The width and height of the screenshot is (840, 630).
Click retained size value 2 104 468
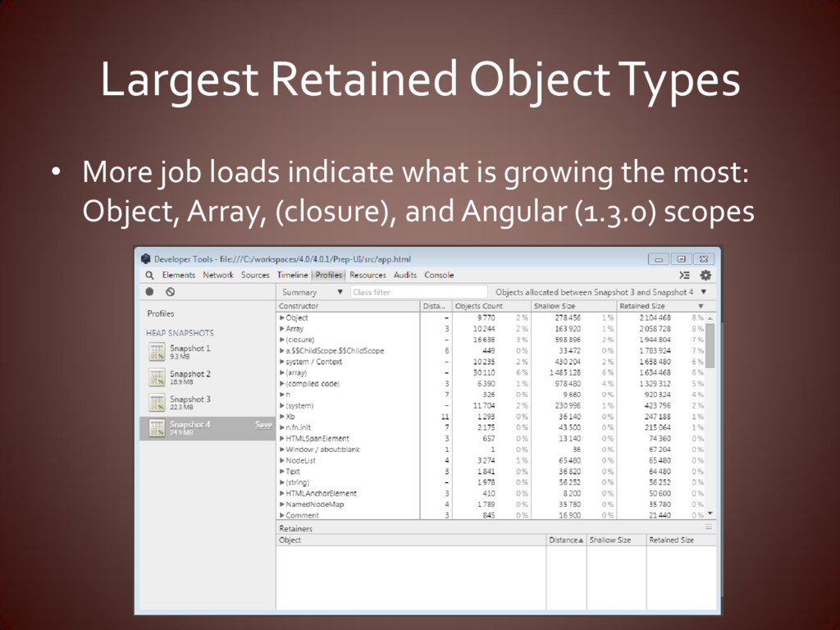655,317
